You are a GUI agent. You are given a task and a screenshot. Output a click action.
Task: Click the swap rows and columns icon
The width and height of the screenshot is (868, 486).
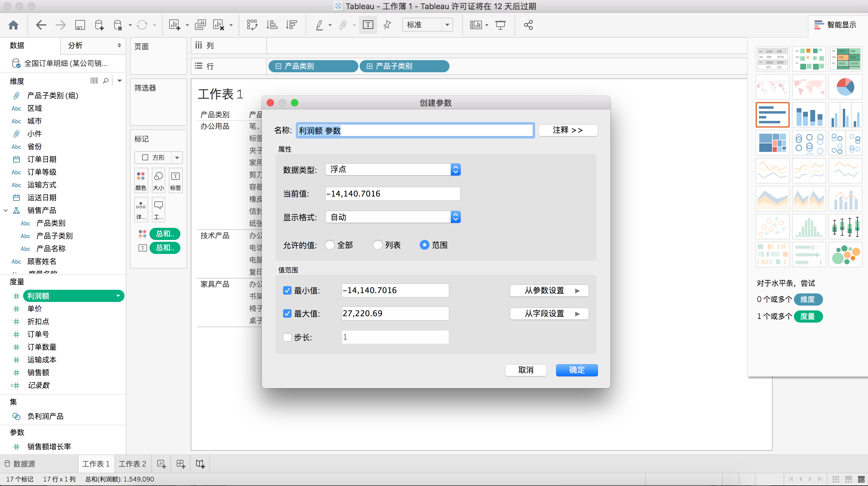[252, 25]
